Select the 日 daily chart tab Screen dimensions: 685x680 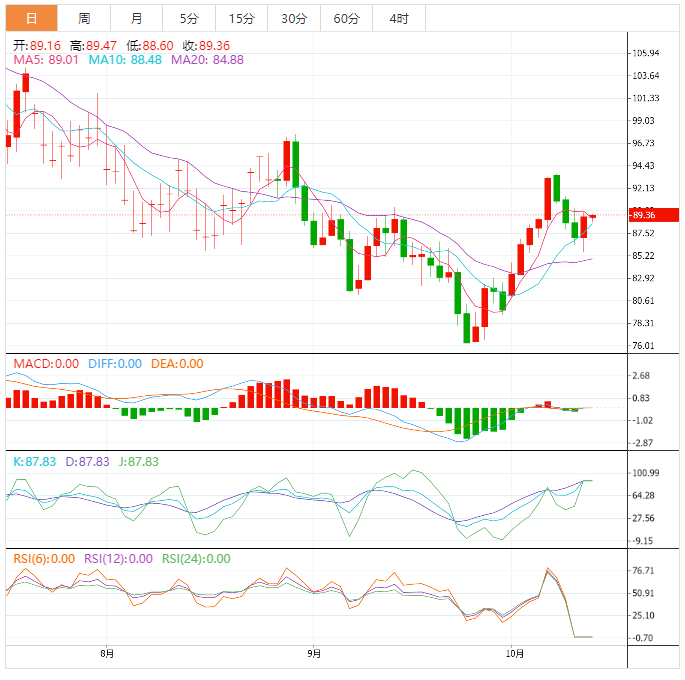tap(31, 18)
